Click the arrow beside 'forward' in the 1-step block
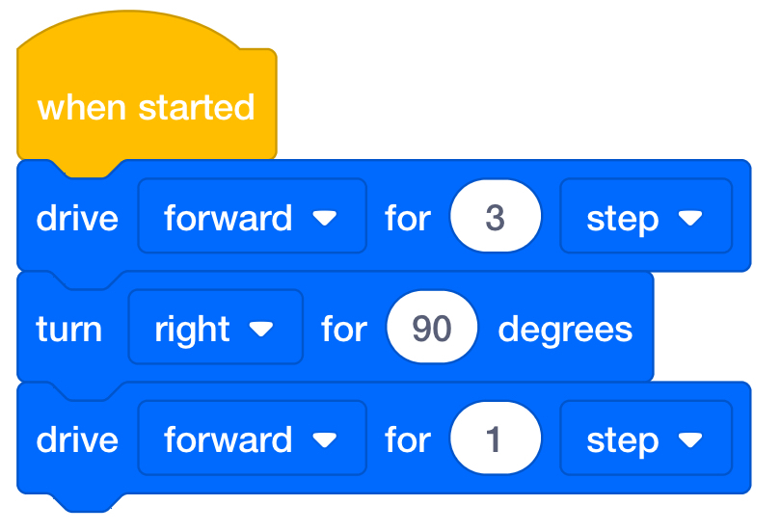This screenshot has height=532, width=781. coord(325,439)
